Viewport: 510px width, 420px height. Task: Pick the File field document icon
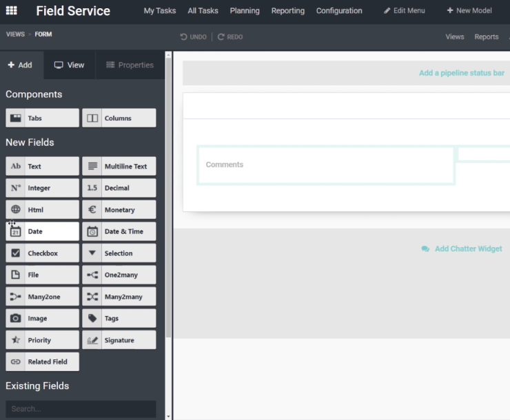(15, 275)
